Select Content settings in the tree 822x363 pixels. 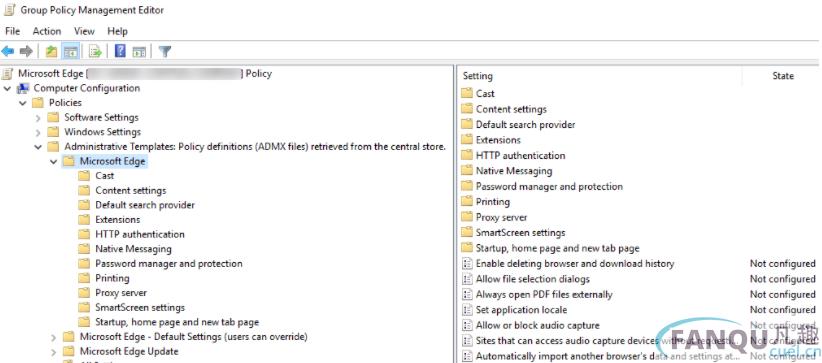tap(131, 190)
